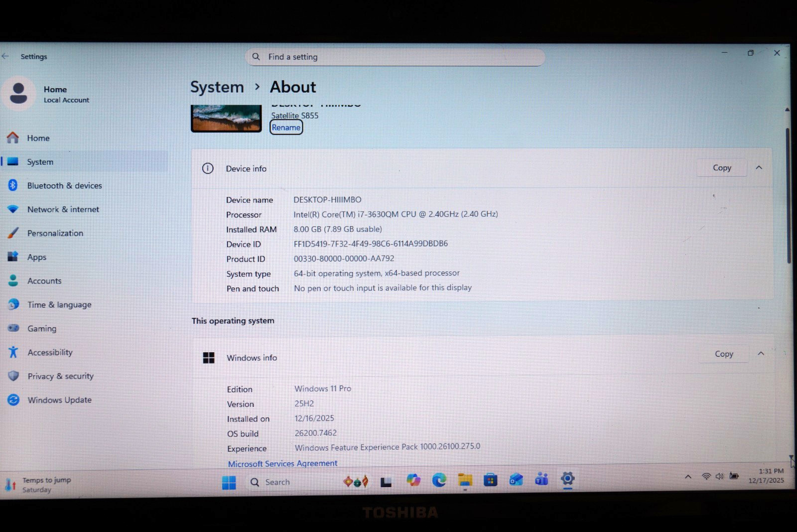This screenshot has height=532, width=797.
Task: Open Microsoft Teams from the taskbar
Action: tap(541, 479)
